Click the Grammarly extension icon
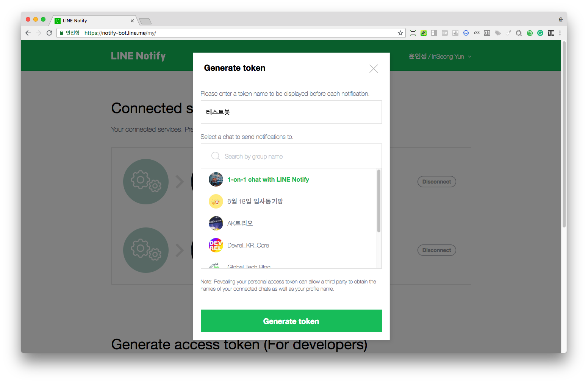The image size is (588, 383). click(540, 33)
